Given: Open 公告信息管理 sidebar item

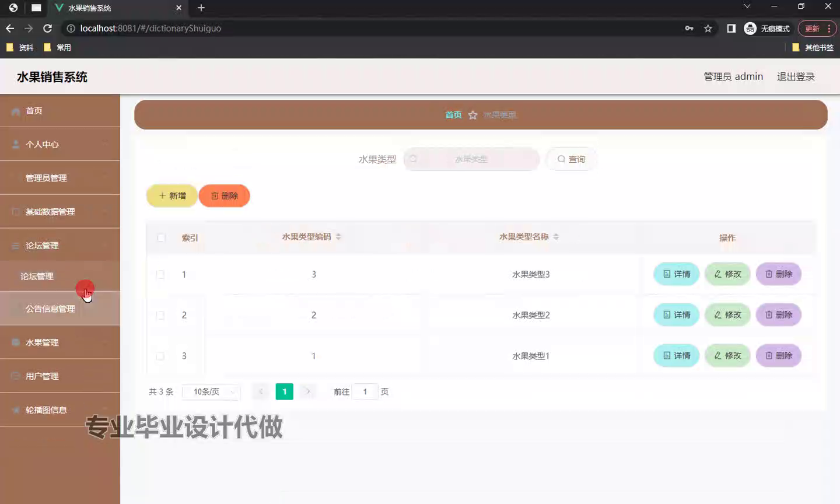Looking at the screenshot, I should [x=60, y=309].
